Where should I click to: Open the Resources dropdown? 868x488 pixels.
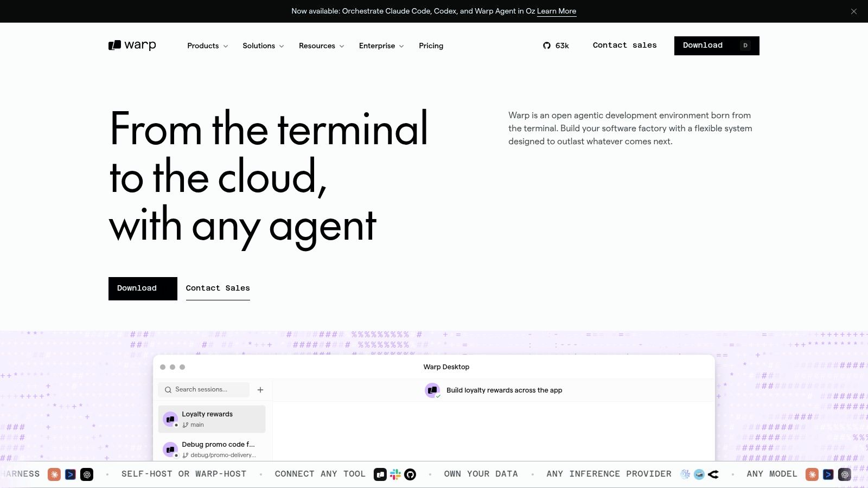(321, 46)
